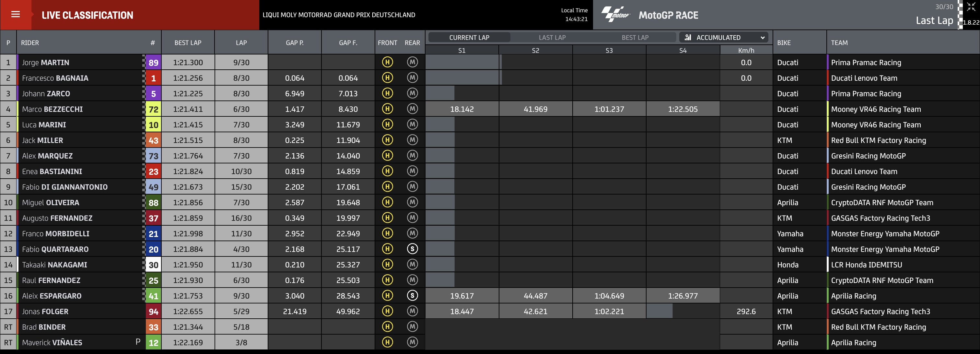Click Di Giannantonio's lap 15/30
This screenshot has width=980, height=354.
pos(241,187)
